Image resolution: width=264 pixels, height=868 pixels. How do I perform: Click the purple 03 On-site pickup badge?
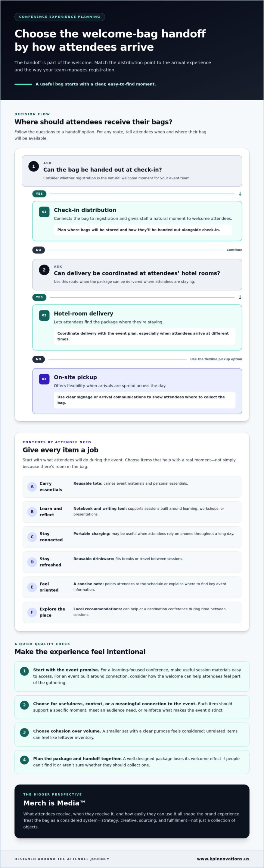pos(44,379)
